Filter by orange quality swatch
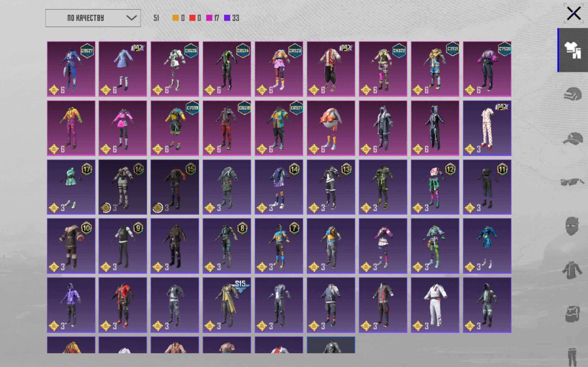 175,18
